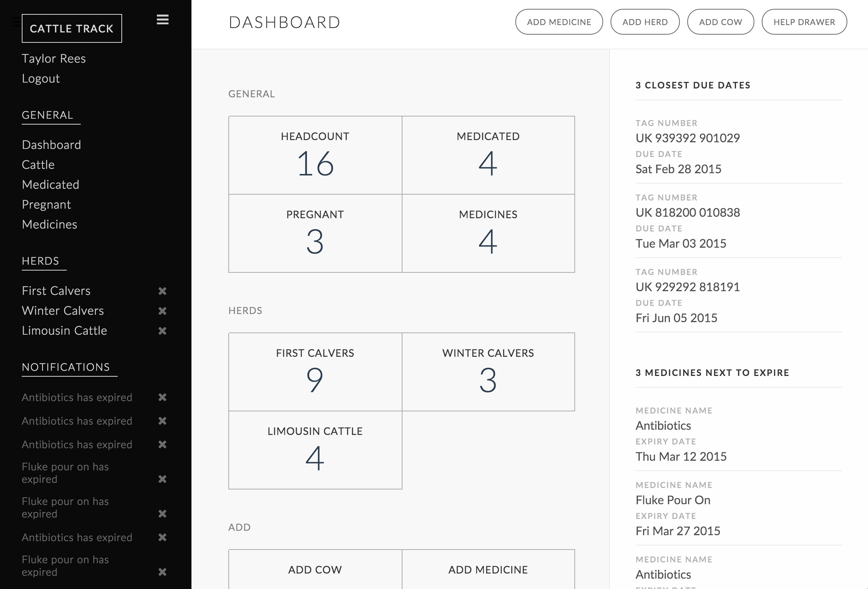Open the Taylor Rees profile link
This screenshot has height=589, width=868.
pos(54,59)
